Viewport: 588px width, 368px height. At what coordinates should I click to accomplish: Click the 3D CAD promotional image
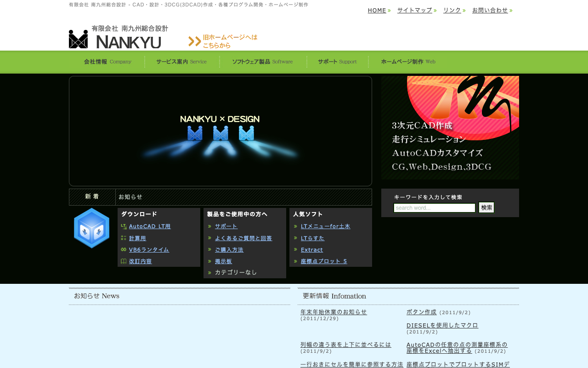(450, 127)
